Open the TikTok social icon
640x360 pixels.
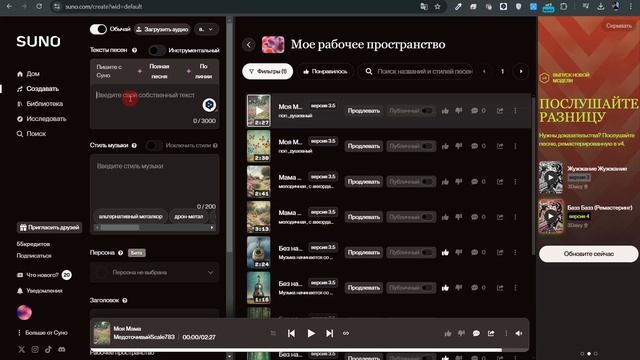[x=48, y=349]
